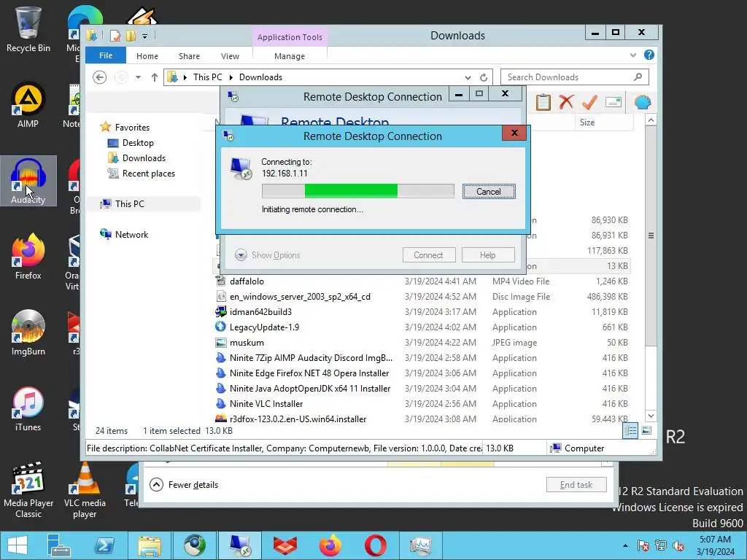Click the connecting progress bar

(357, 191)
